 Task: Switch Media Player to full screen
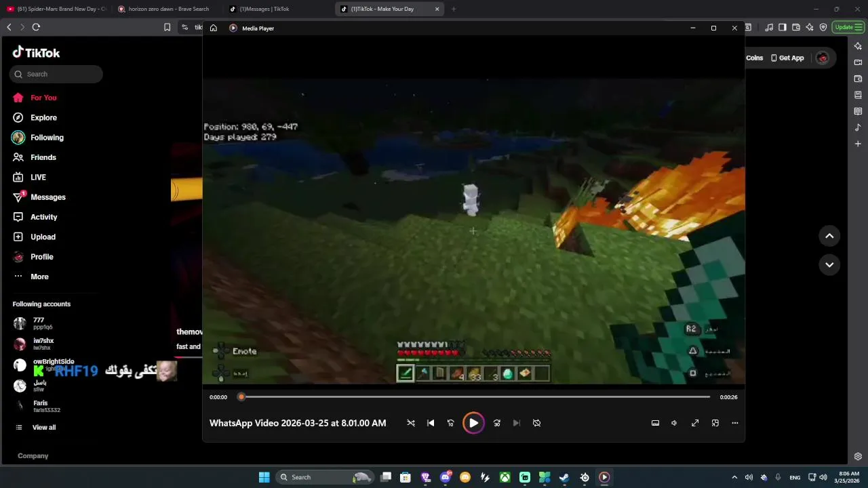[695, 423]
